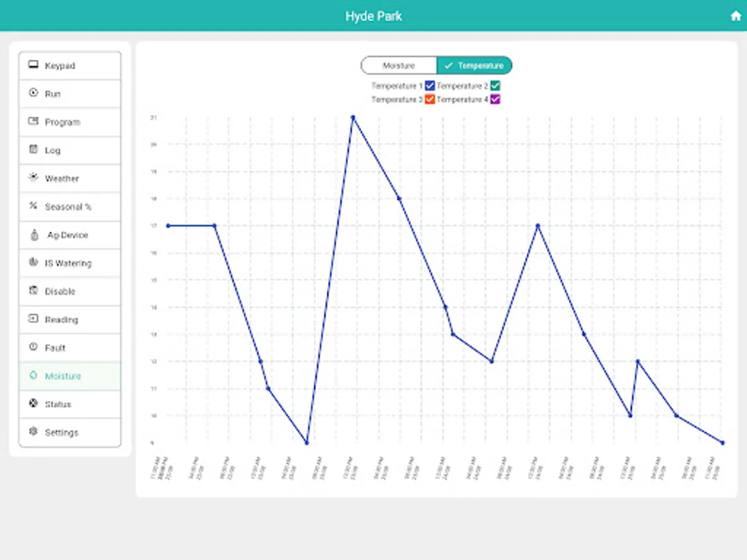Open the IS Watering icon
Viewport: 747px width, 560px height.
33,263
